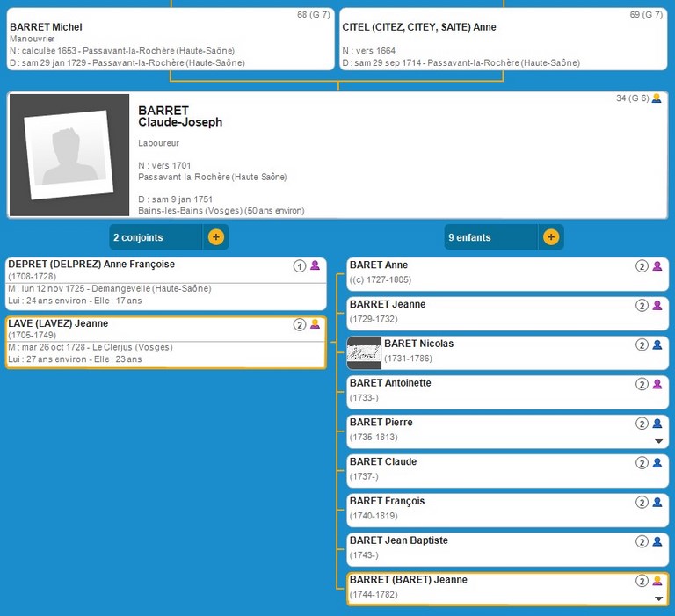The width and height of the screenshot is (675, 616).
Task: Click the yellow person icon for LAVE Jeanne
Action: (315, 325)
